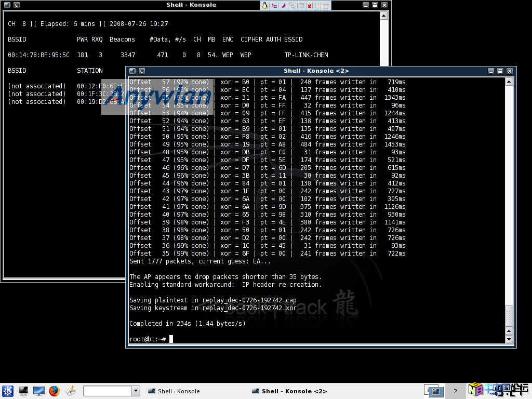Switch to virtual desktop 2 in pager
532x399 pixels.
[x=455, y=391]
